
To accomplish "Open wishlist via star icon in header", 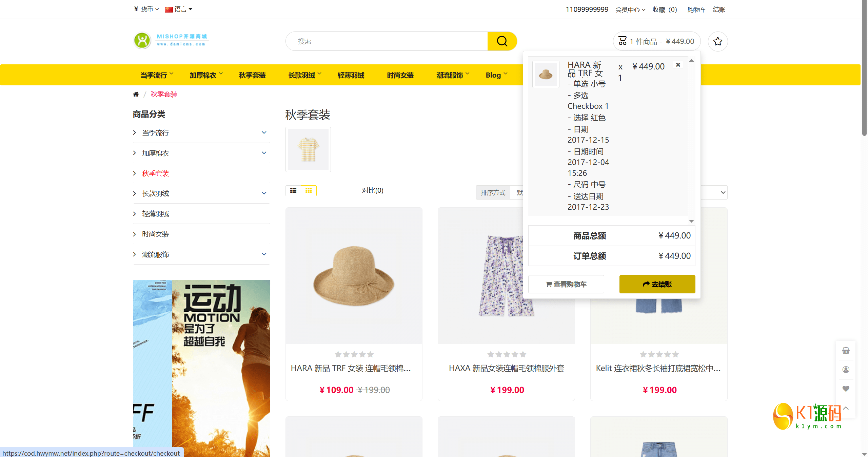I will pos(717,41).
